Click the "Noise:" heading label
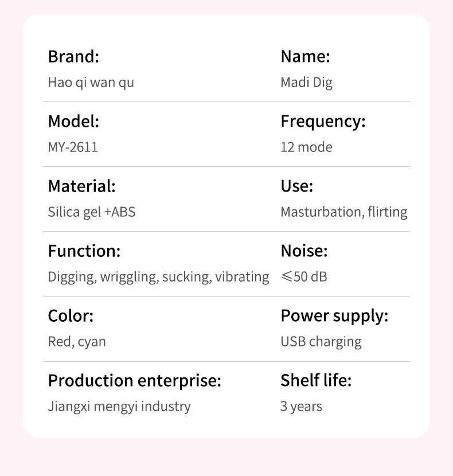453x476 pixels. pyautogui.click(x=304, y=251)
